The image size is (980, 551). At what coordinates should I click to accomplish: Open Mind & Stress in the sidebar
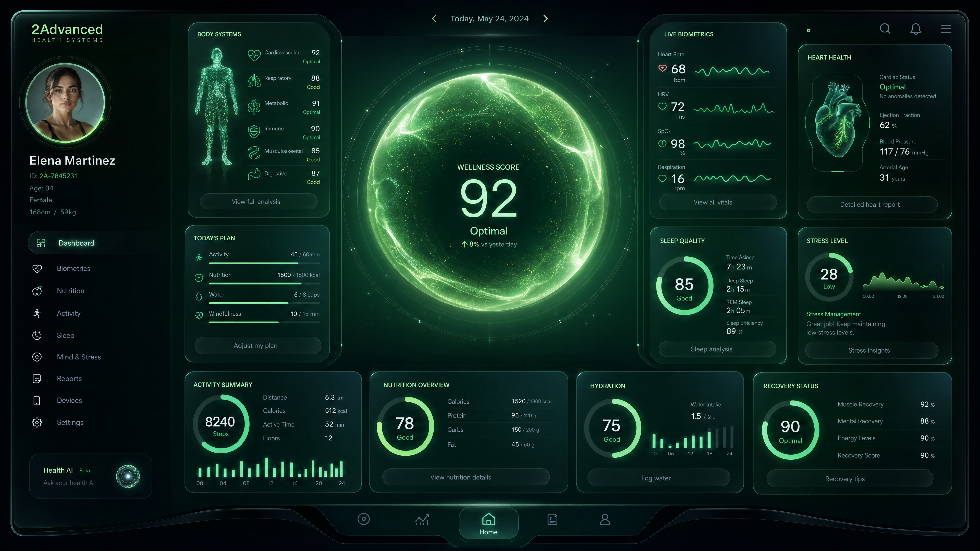pos(67,357)
